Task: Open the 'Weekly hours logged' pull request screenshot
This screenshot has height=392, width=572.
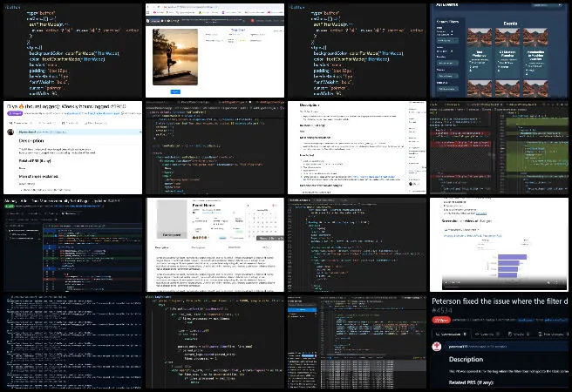Action: [71, 145]
